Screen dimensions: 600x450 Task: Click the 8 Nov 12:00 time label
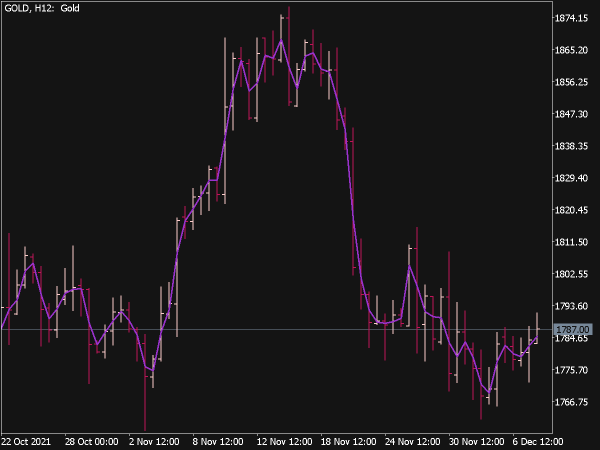(x=218, y=442)
